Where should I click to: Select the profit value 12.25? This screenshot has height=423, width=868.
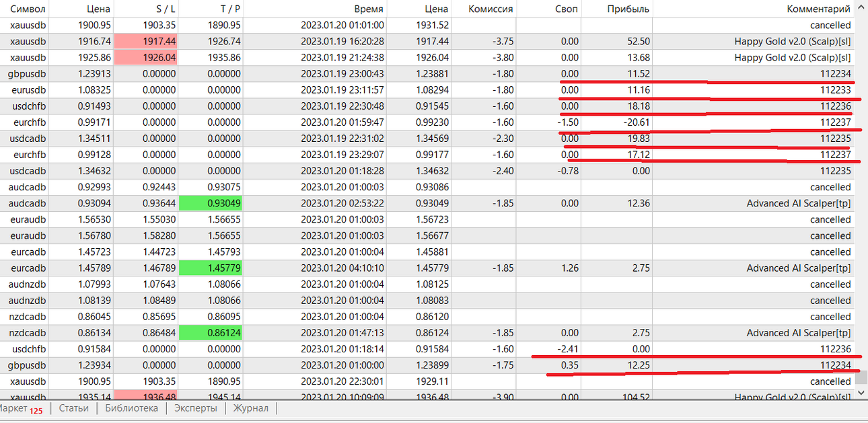pos(638,365)
